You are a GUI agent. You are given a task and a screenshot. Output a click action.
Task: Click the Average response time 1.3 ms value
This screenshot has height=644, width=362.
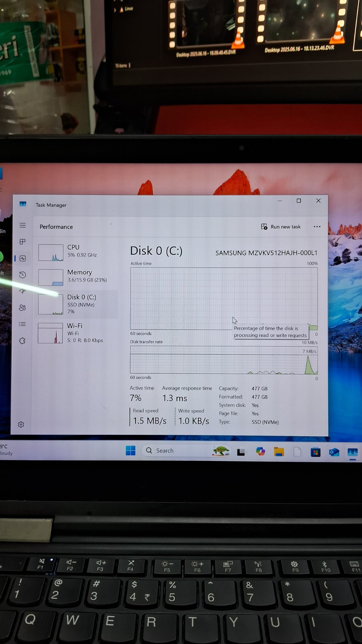pos(175,398)
